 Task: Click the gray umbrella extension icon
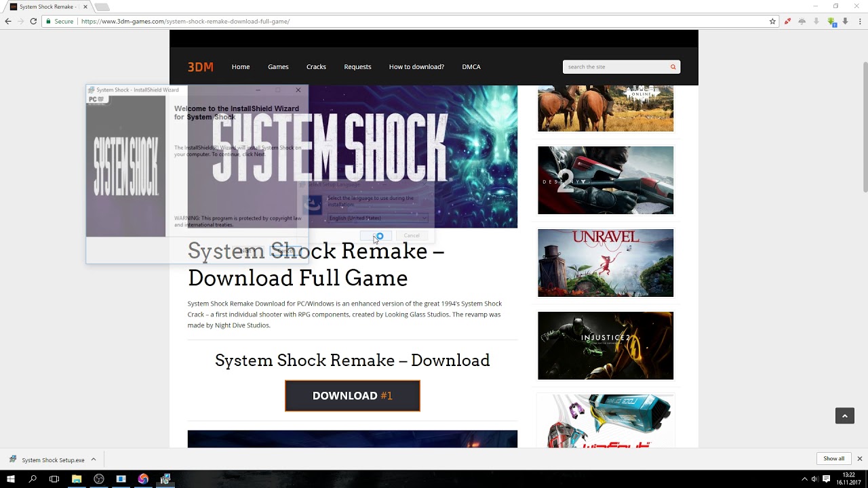[x=802, y=21]
